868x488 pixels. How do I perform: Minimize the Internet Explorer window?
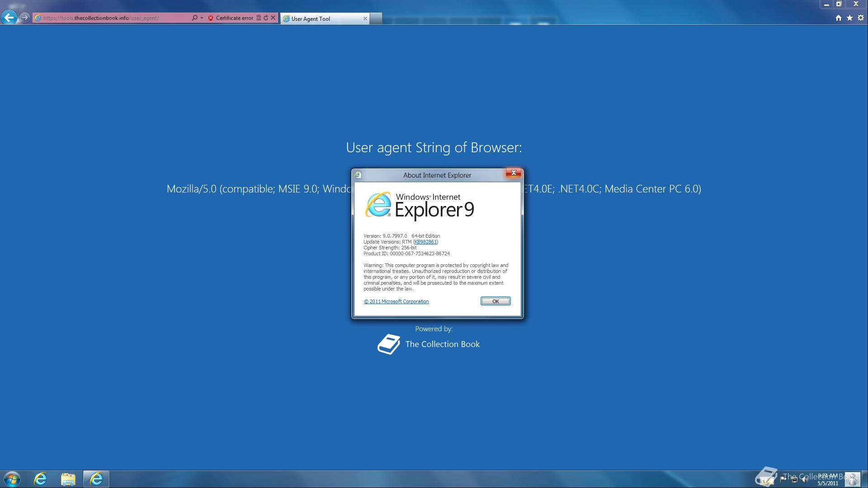point(826,4)
